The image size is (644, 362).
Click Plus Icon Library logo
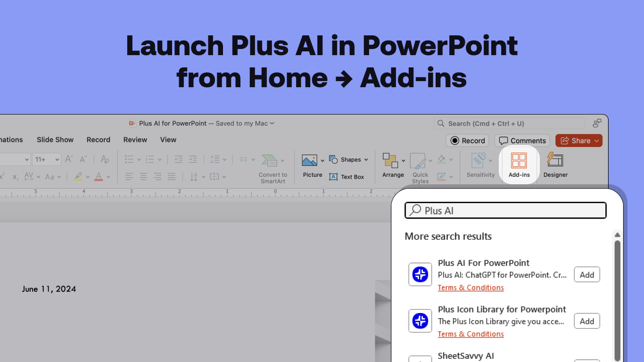click(420, 321)
